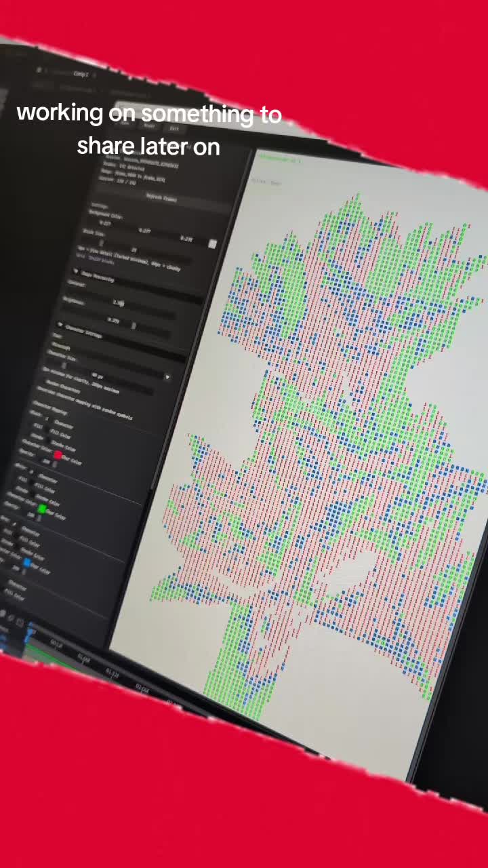The height and width of the screenshot is (868, 488).
Task: Select the rightmost tab at panel top
Action: click(x=174, y=127)
